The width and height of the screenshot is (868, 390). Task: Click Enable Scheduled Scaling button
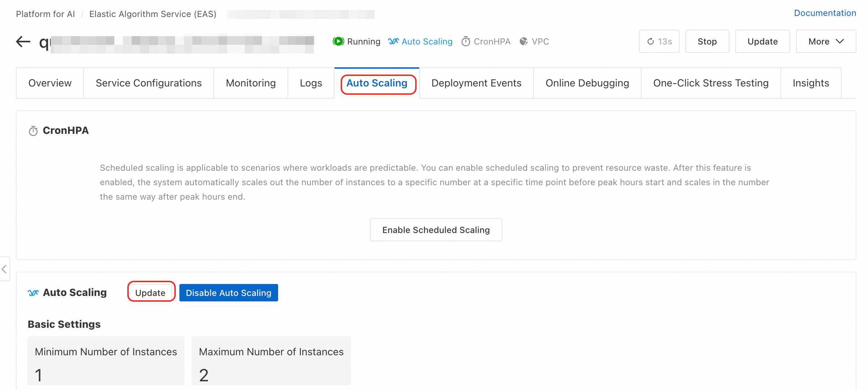coord(436,230)
